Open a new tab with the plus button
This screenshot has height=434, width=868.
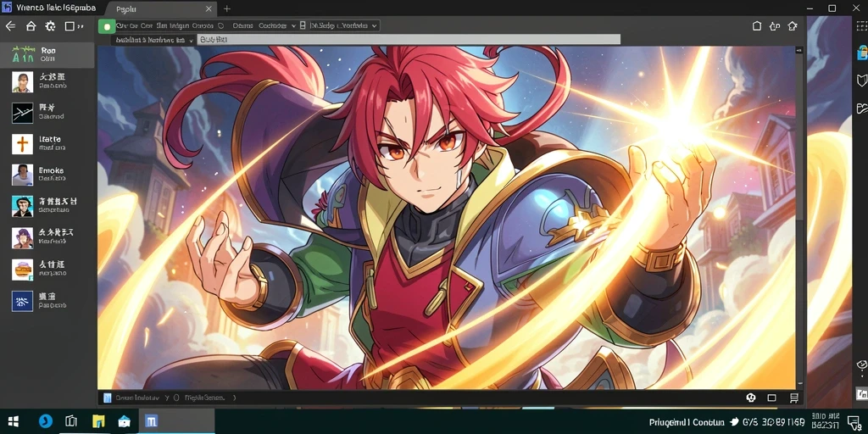click(227, 8)
